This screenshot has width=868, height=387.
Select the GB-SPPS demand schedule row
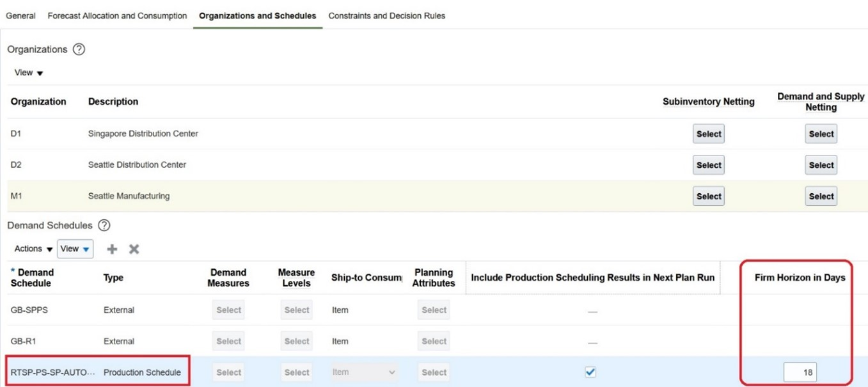tap(29, 310)
